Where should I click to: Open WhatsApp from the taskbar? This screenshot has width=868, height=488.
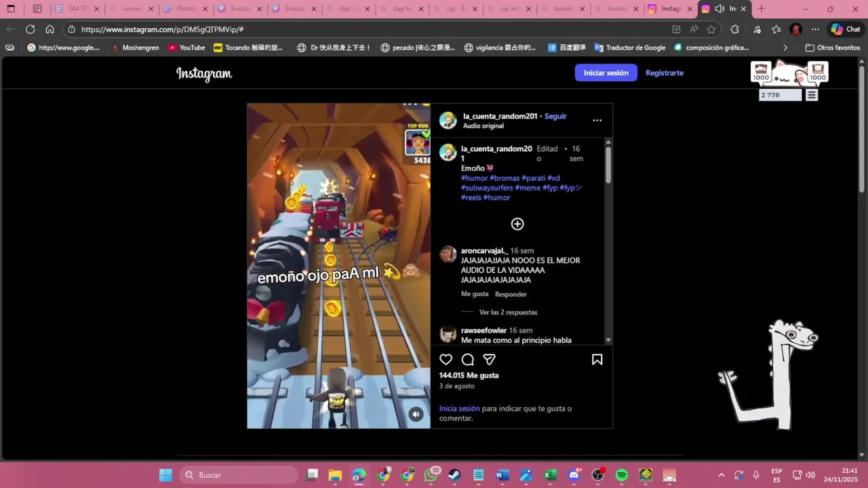tap(431, 475)
